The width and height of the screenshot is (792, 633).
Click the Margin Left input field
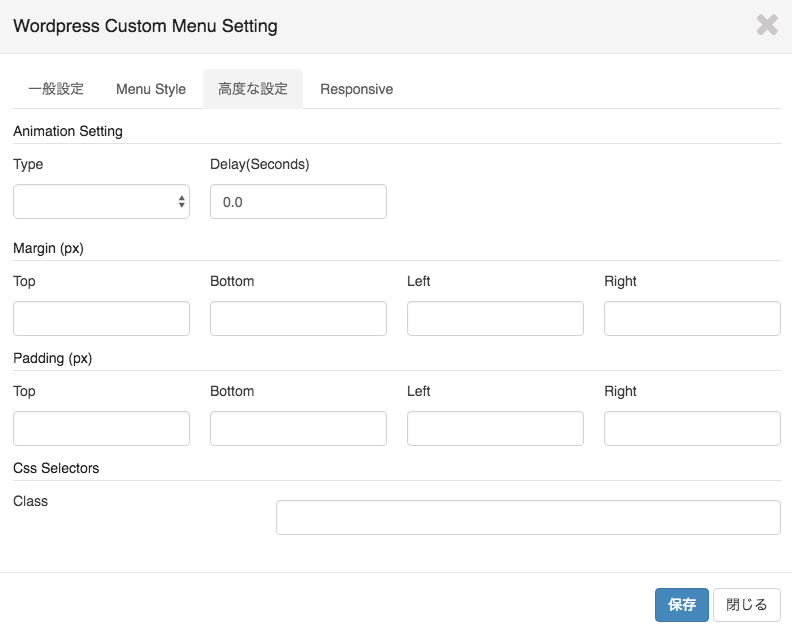(x=496, y=319)
